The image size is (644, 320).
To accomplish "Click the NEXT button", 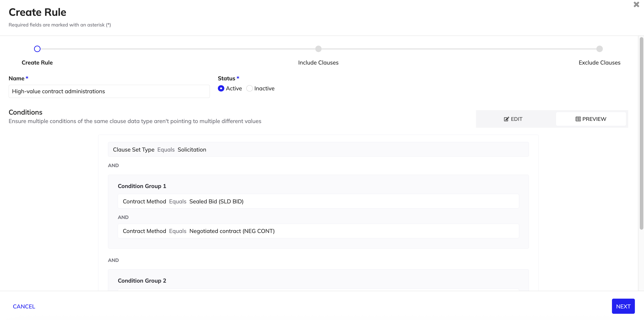I will [x=623, y=306].
